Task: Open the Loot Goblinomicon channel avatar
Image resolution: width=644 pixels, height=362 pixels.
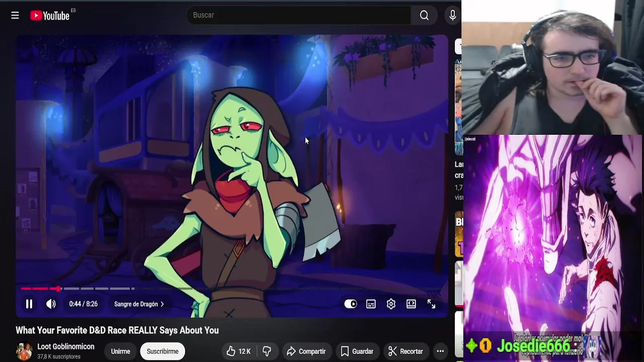Action: 24,351
